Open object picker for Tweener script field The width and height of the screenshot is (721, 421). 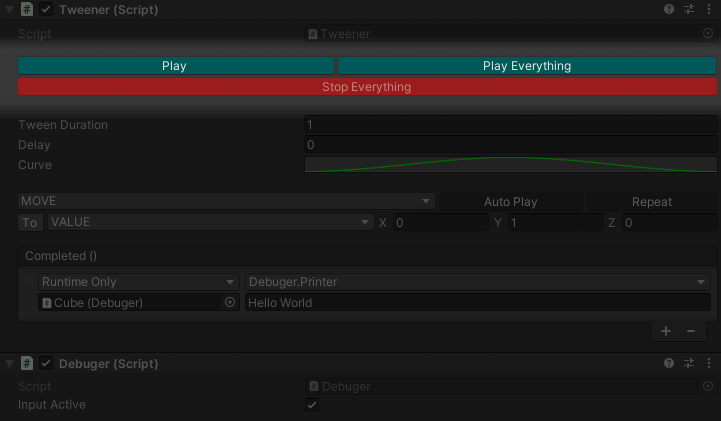[708, 33]
